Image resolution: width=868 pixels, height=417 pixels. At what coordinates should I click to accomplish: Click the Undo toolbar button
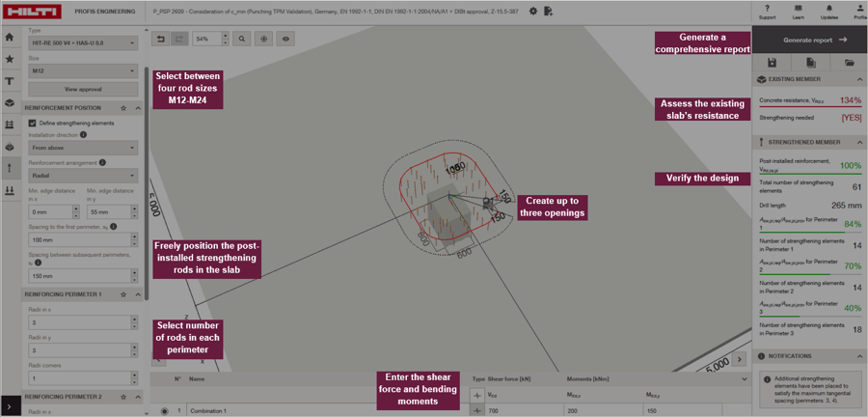[x=161, y=40]
